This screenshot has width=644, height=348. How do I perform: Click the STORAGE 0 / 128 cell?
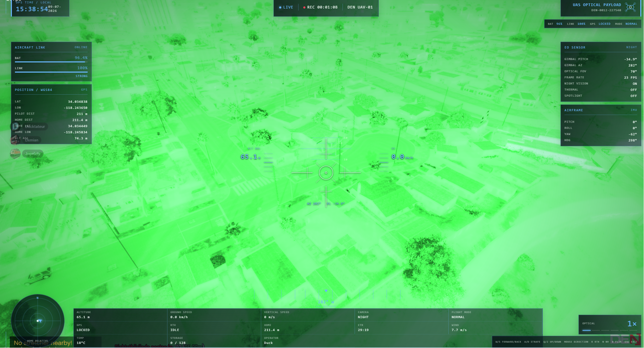point(214,341)
